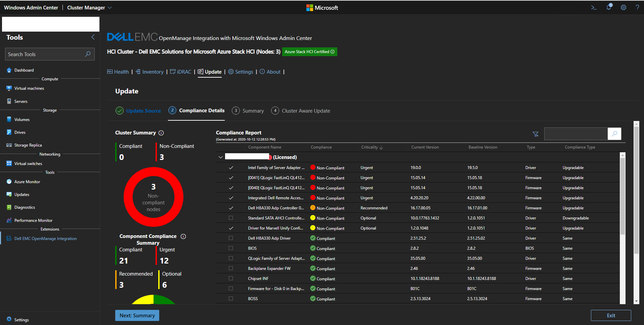The width and height of the screenshot is (644, 325).
Task: Check the Chipset INF row
Action: click(231, 279)
